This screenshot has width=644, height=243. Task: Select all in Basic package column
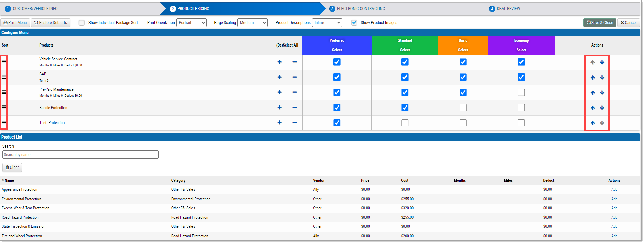[x=463, y=50]
